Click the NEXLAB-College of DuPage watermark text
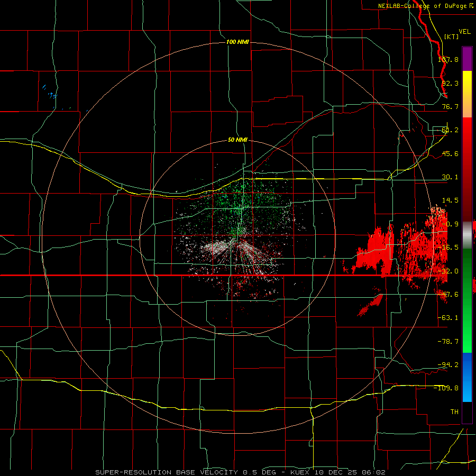The width and height of the screenshot is (476, 476). tap(426, 6)
